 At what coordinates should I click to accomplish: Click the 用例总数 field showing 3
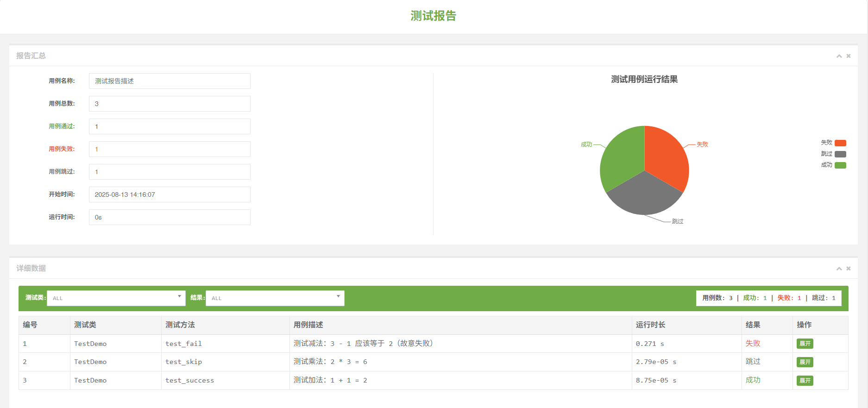point(170,104)
